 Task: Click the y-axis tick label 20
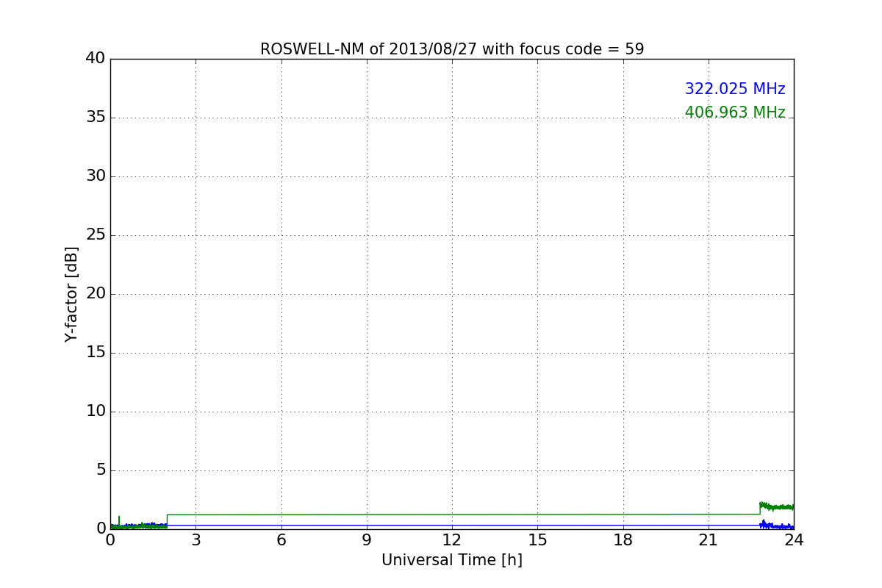tap(96, 294)
